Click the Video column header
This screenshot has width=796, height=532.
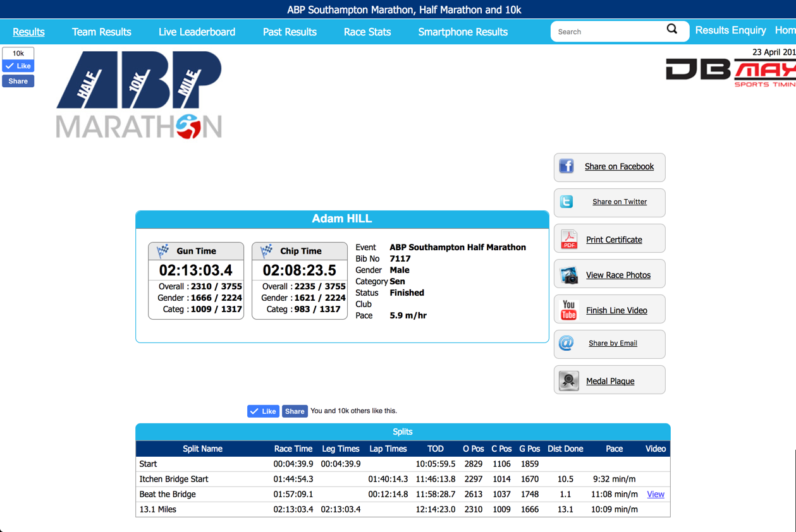coord(656,449)
